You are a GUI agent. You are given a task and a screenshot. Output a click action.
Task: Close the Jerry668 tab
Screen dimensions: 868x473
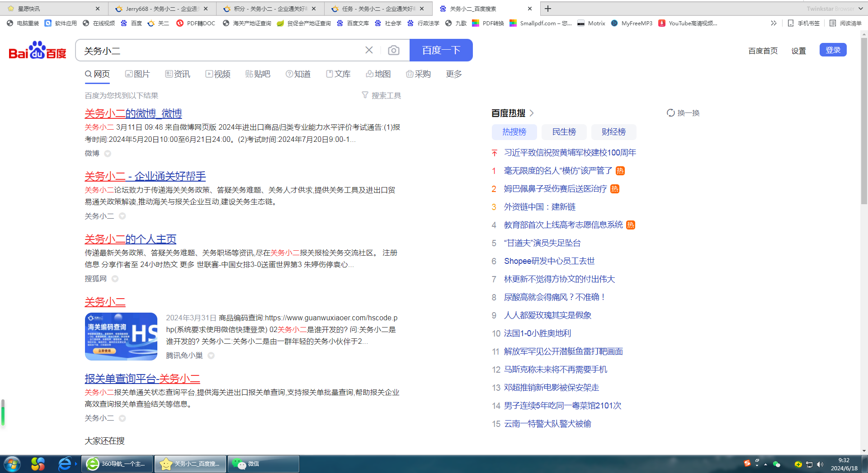[x=206, y=9]
